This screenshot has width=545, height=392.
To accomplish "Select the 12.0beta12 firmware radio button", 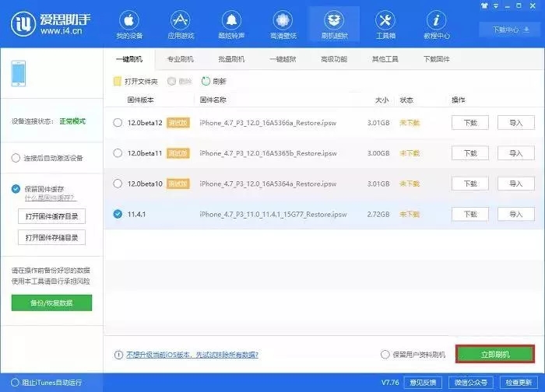I will click(118, 123).
